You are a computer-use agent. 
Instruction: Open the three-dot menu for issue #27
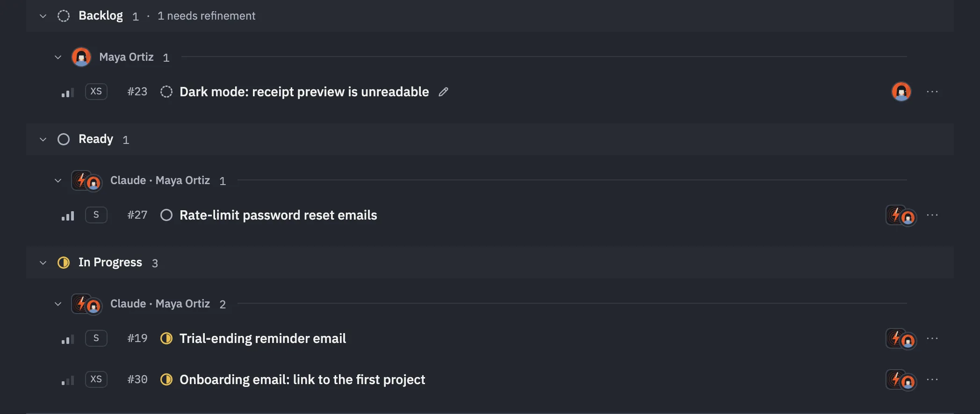(x=932, y=215)
